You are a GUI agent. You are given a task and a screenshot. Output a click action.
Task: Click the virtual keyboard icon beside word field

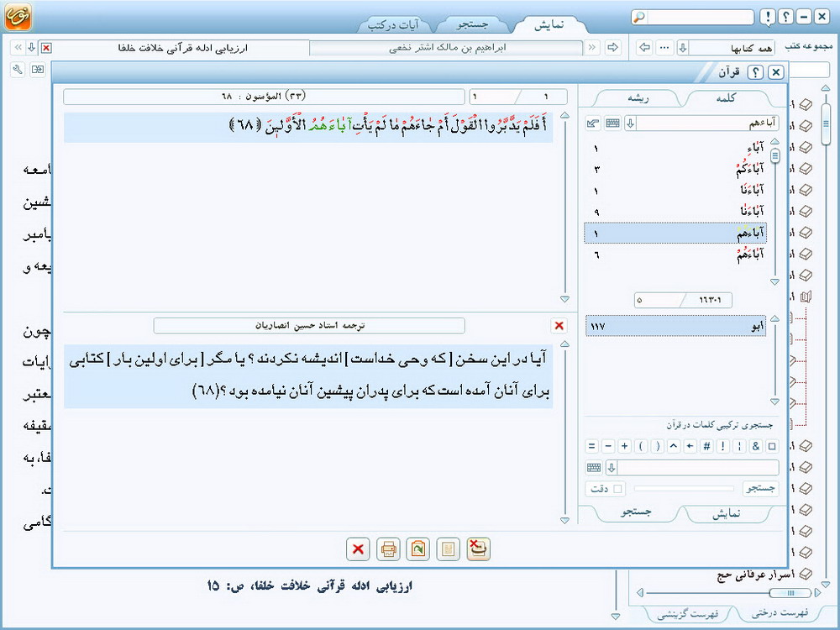coord(612,123)
